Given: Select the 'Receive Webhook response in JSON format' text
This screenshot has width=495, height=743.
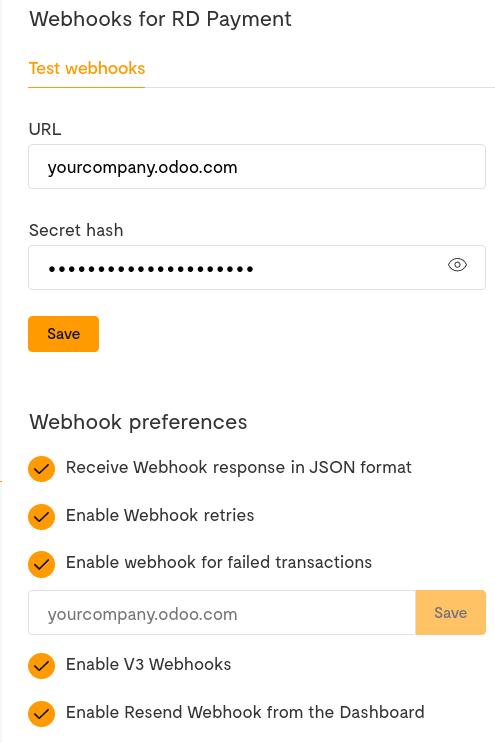Looking at the screenshot, I should (238, 468).
